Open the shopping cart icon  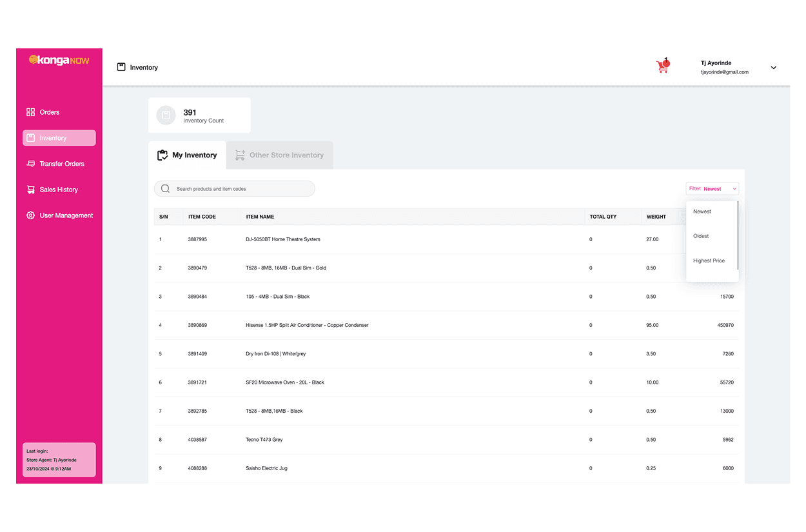coord(663,66)
